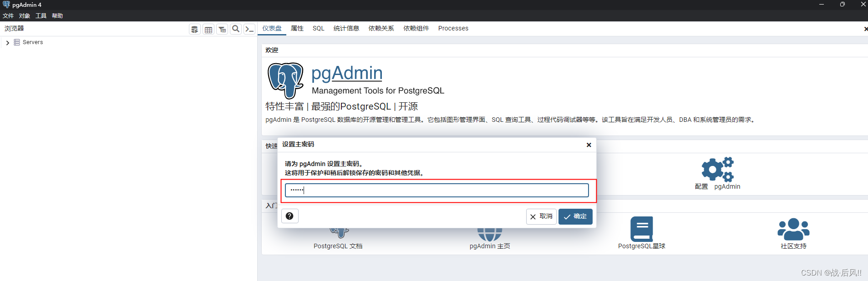Click the pgAdmin 主页 globe icon
Image resolution: width=868 pixels, height=281 pixels.
tap(490, 235)
